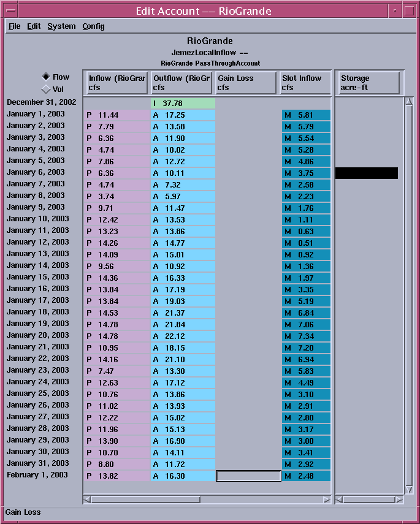Select Slot Inflow value 1.11 for January 10
Image resolution: width=420 pixels, height=524 pixels.
[306, 220]
